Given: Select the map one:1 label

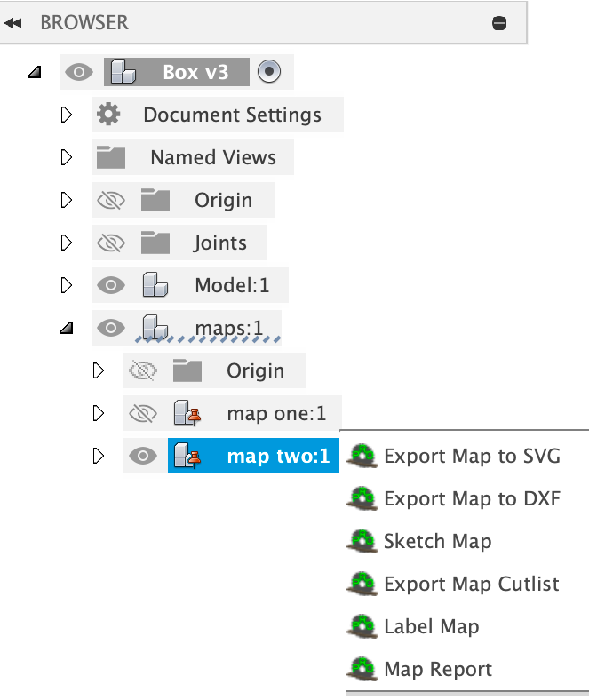Looking at the screenshot, I should tap(276, 413).
